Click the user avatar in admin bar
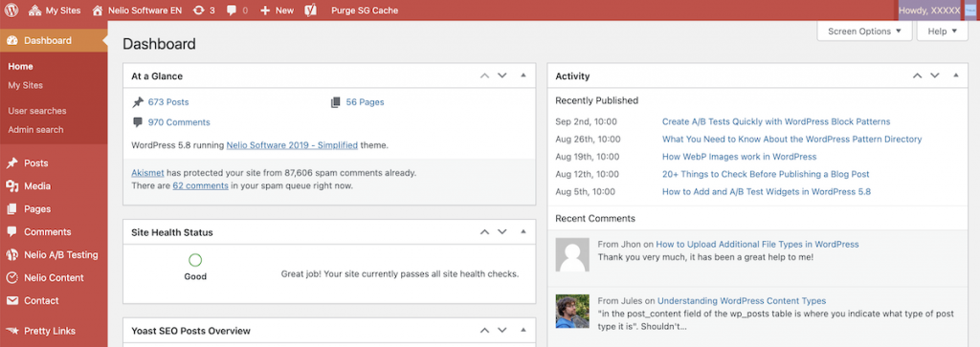The image size is (980, 347). click(970, 10)
